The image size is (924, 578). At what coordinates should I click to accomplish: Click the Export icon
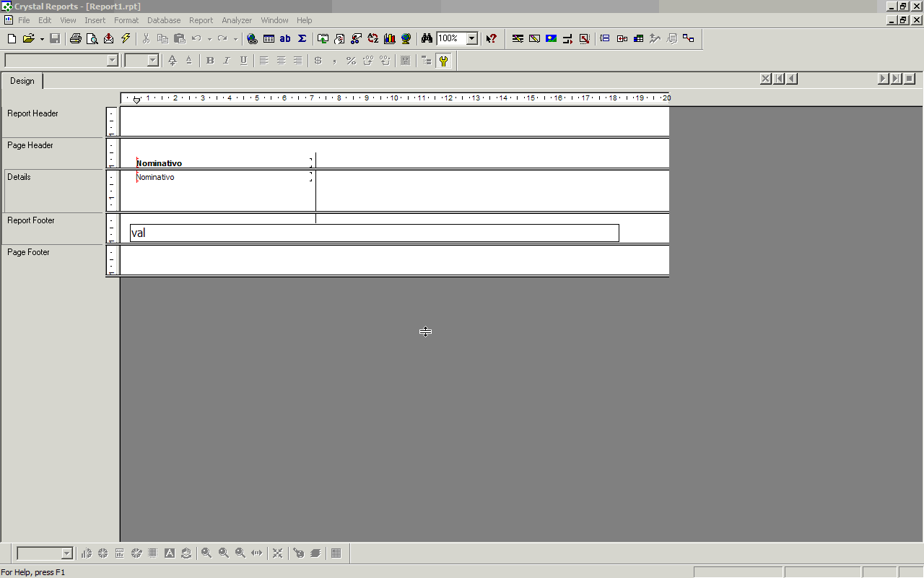tap(109, 38)
